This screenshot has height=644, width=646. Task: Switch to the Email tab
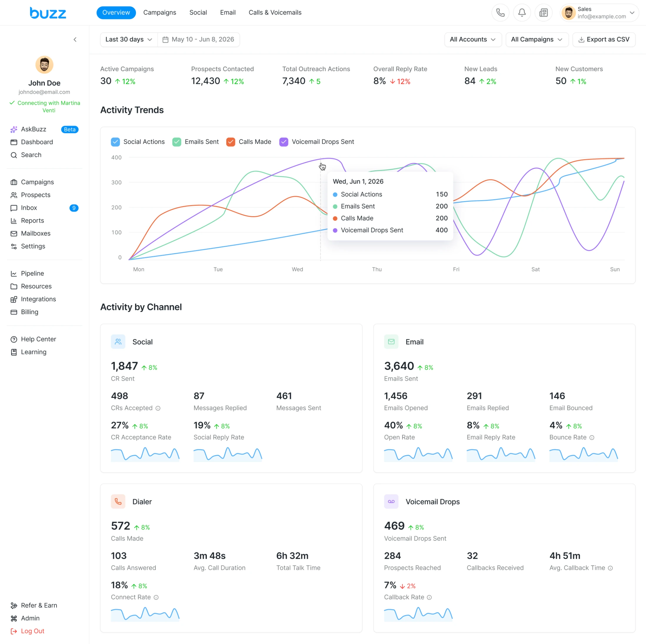click(x=228, y=13)
